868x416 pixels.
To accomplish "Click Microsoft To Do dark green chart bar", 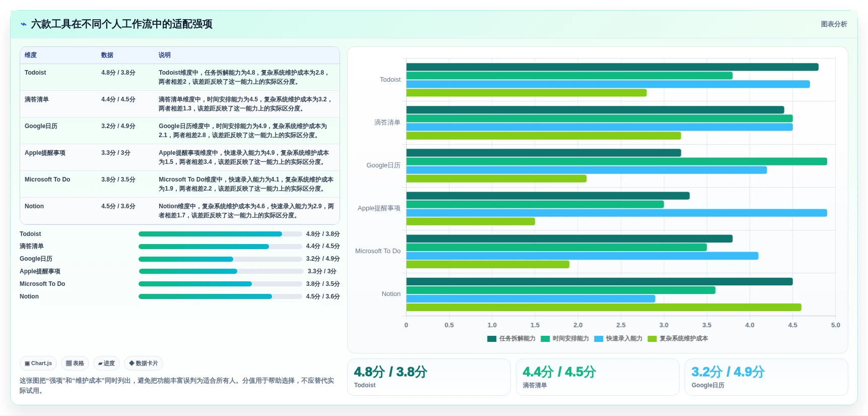I will (570, 239).
